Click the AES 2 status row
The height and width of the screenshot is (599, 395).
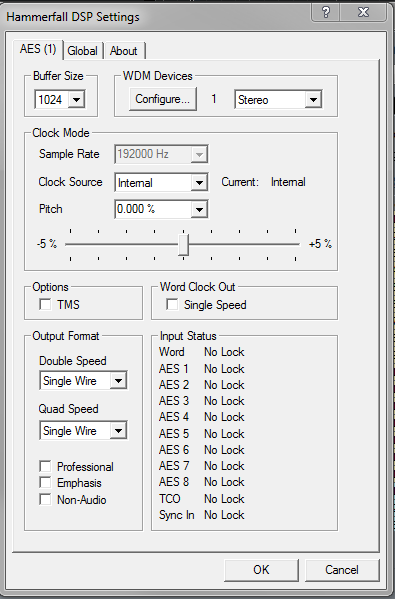202,385
